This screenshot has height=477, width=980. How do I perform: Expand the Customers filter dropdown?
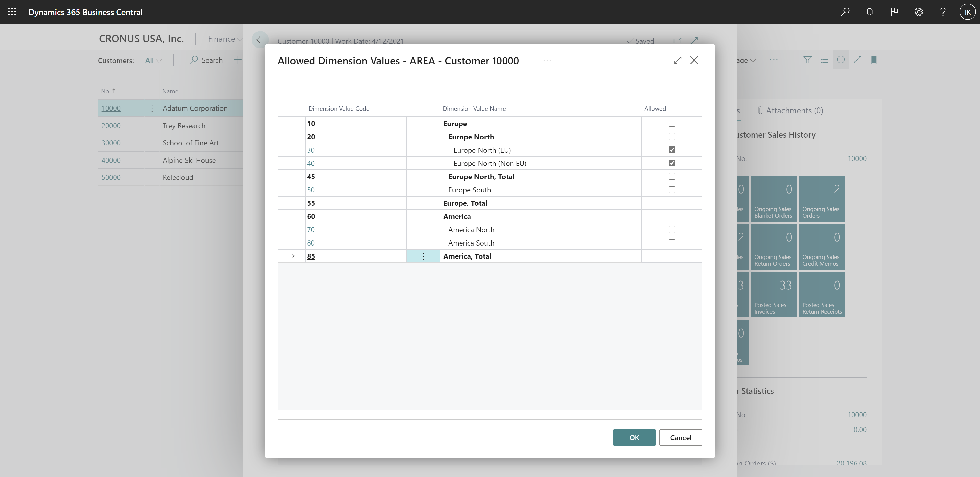[155, 60]
